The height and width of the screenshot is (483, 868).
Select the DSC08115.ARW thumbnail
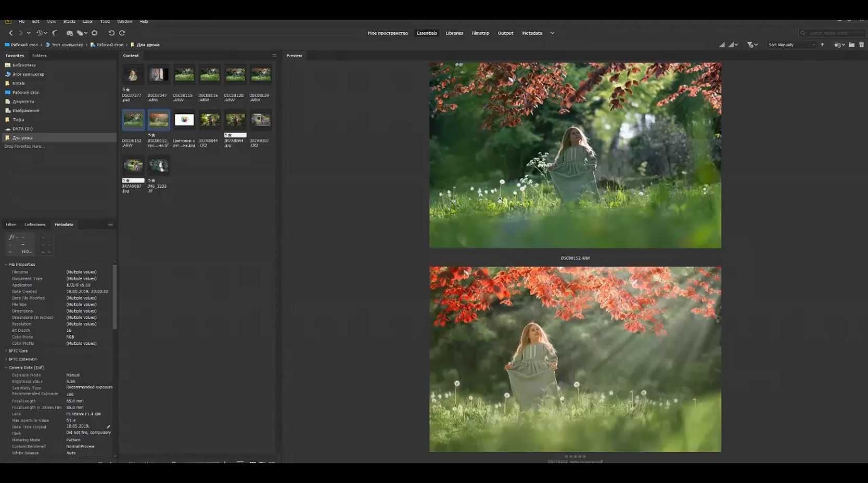tap(184, 75)
